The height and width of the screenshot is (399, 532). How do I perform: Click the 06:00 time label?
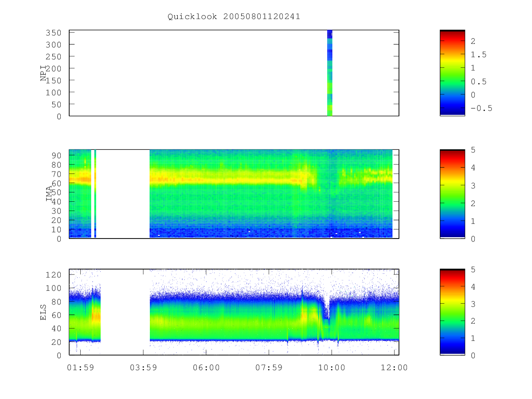pyautogui.click(x=206, y=367)
